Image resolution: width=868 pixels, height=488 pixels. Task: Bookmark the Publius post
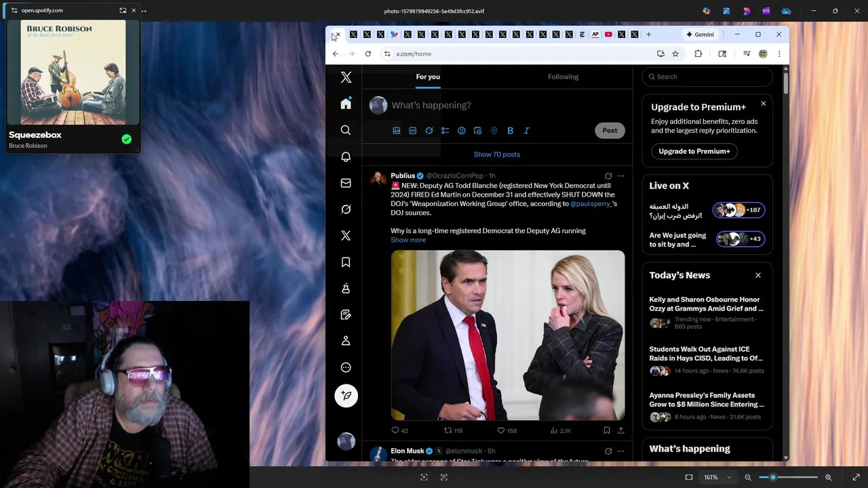pyautogui.click(x=606, y=430)
